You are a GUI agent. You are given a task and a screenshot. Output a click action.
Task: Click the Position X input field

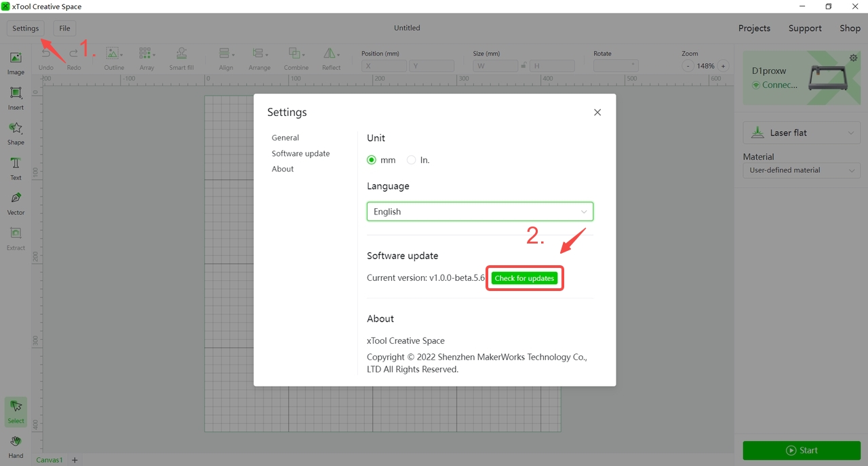pyautogui.click(x=384, y=66)
